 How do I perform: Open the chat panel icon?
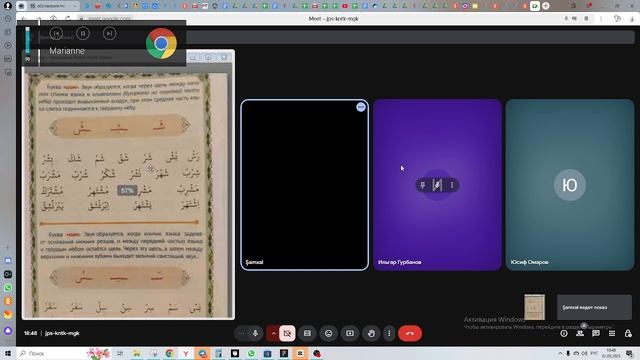[x=596, y=333]
